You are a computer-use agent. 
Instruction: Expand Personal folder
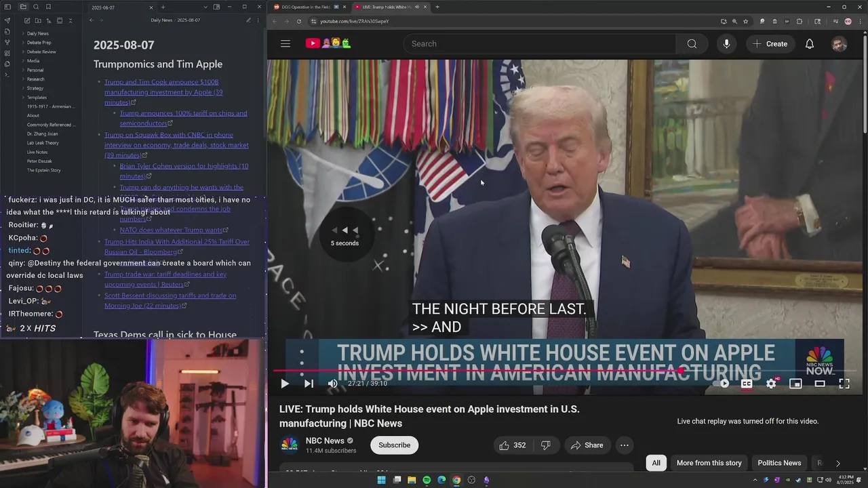coord(35,70)
